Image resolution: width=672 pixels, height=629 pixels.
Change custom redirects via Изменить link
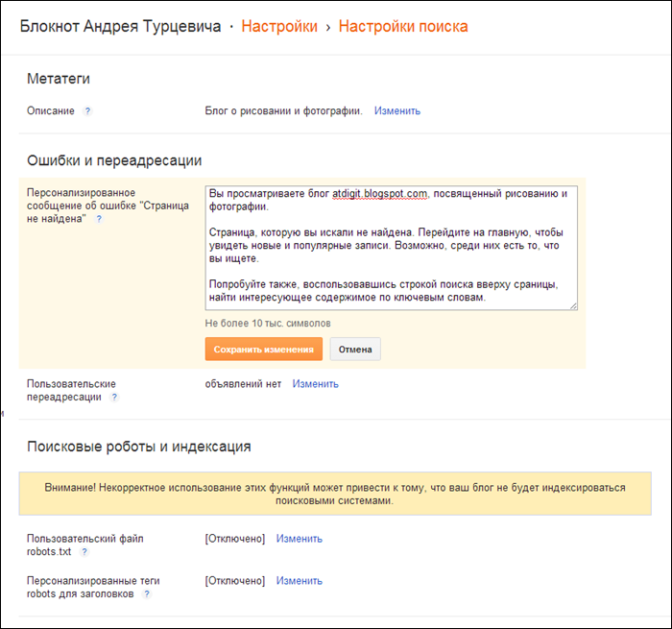[316, 384]
